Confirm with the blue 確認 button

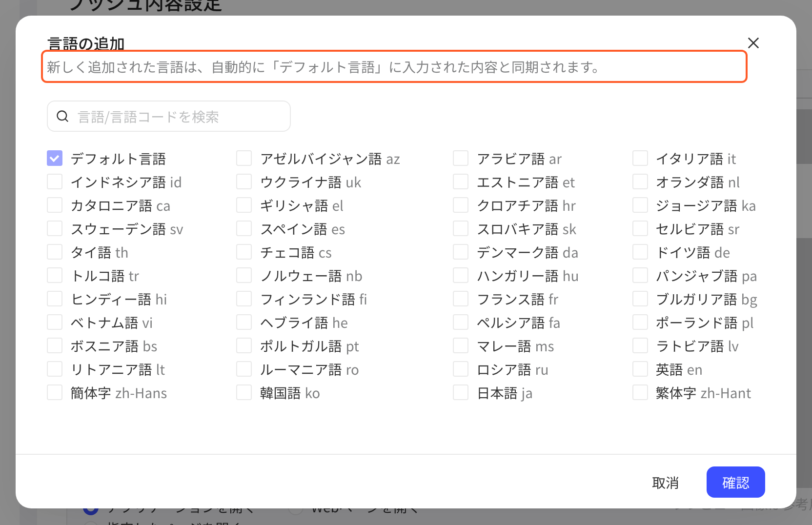735,482
